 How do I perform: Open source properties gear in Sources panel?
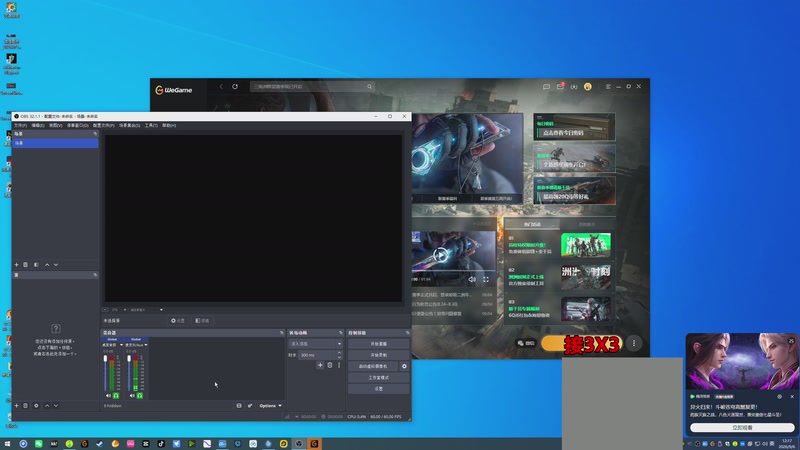pos(36,406)
